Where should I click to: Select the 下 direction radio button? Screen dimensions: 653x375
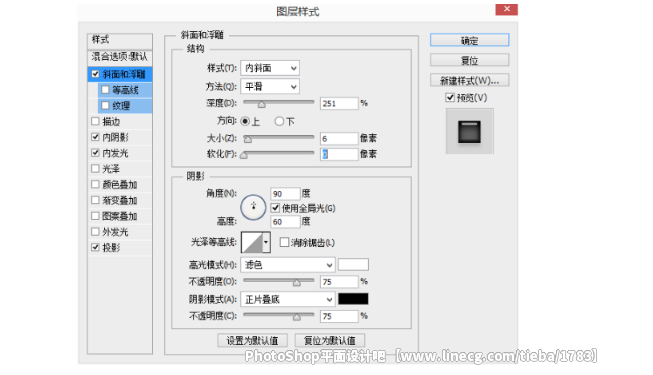click(x=279, y=121)
